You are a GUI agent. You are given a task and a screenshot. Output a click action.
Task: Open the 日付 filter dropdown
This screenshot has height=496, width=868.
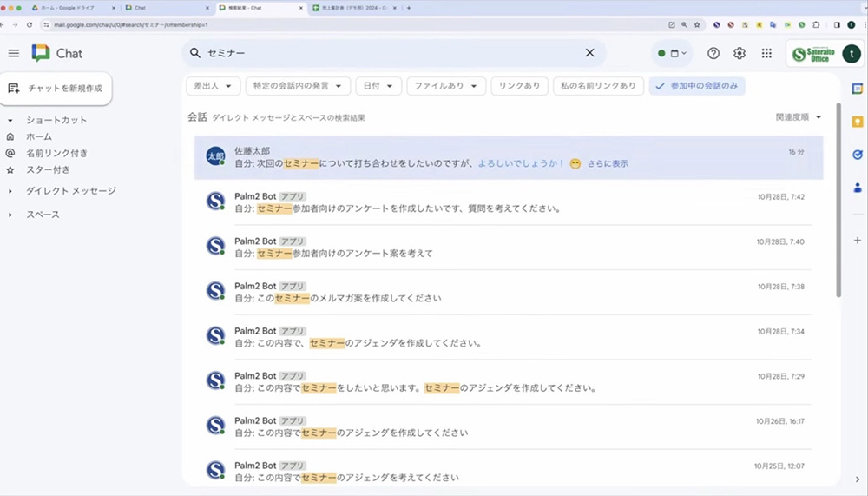tap(378, 86)
